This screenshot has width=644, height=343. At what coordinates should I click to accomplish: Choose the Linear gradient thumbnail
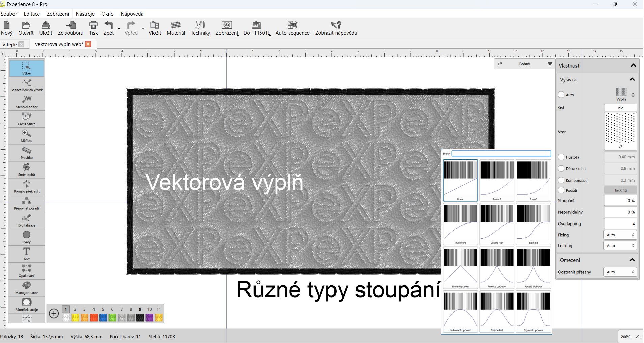pyautogui.click(x=460, y=181)
